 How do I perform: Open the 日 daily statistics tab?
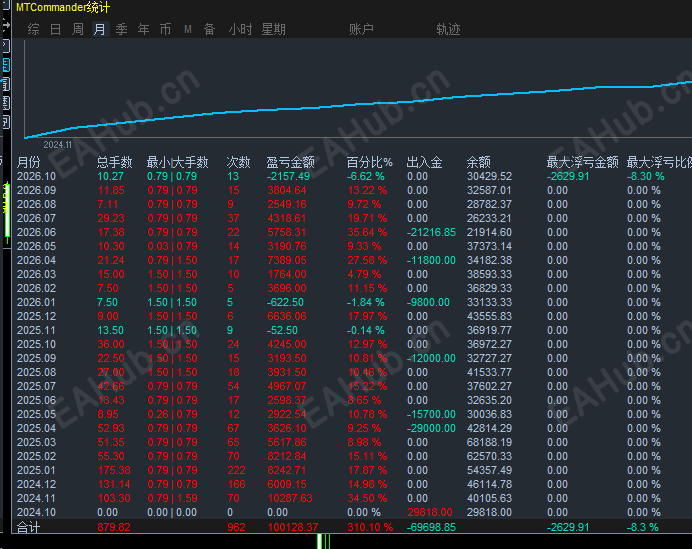(x=55, y=29)
